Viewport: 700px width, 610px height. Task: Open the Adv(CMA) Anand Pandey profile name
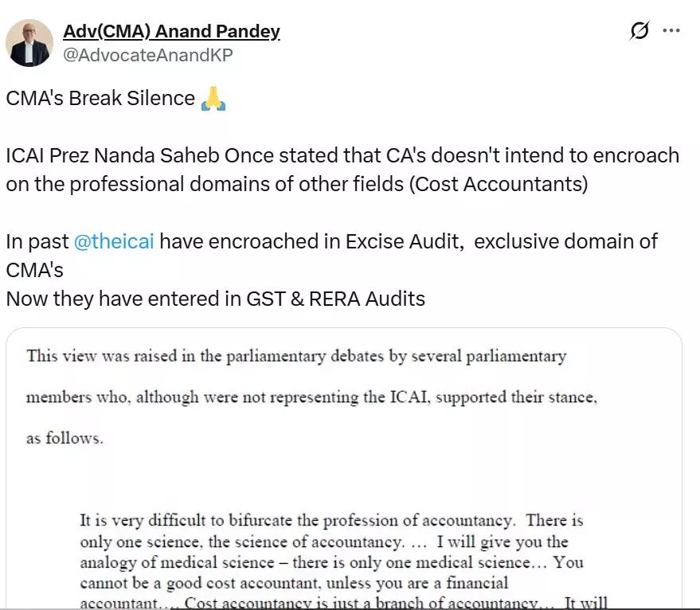tap(171, 31)
